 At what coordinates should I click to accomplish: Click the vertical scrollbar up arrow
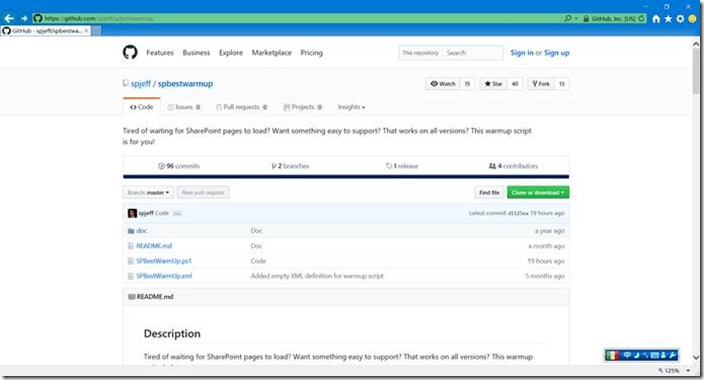tap(696, 44)
